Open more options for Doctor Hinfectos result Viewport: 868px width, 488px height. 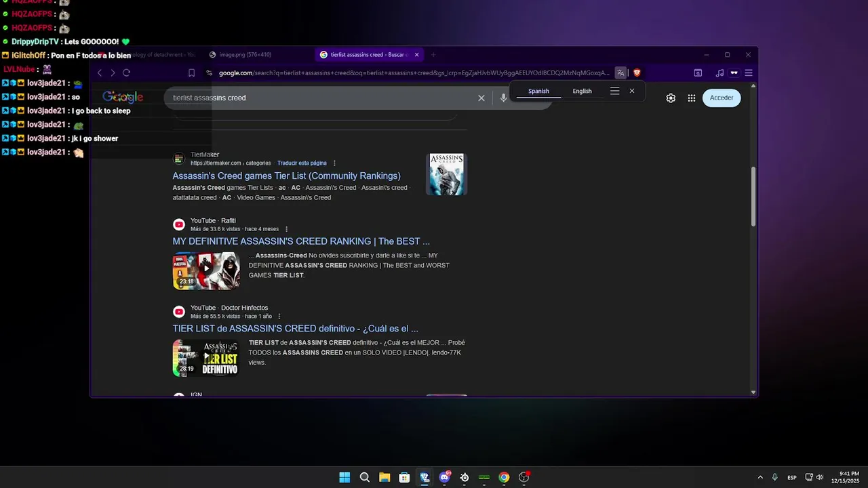point(279,317)
